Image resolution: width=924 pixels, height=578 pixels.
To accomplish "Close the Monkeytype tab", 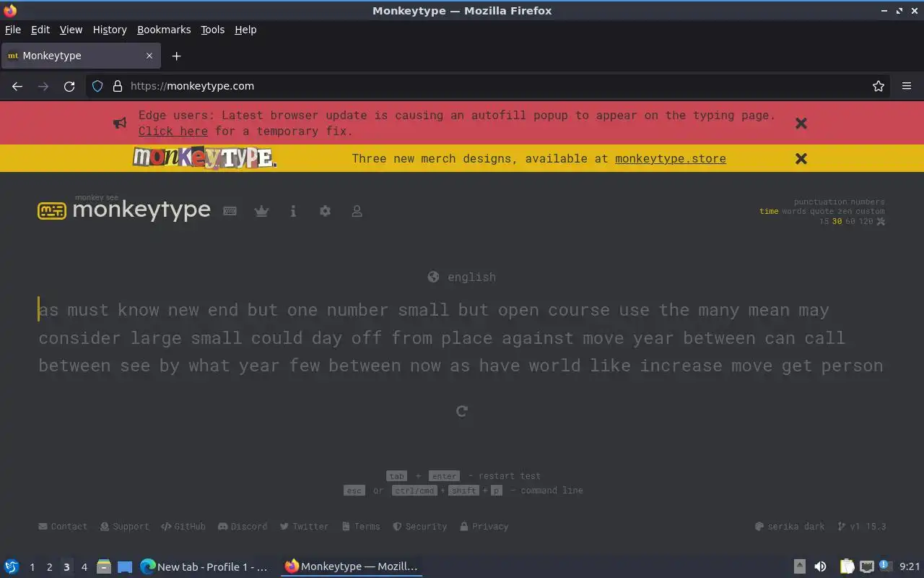I will tap(149, 56).
